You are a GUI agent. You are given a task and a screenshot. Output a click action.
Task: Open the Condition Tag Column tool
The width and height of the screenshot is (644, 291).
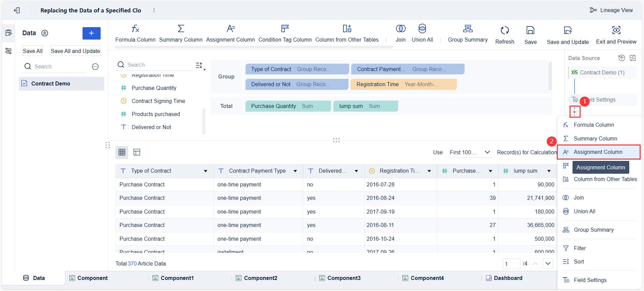[285, 34]
